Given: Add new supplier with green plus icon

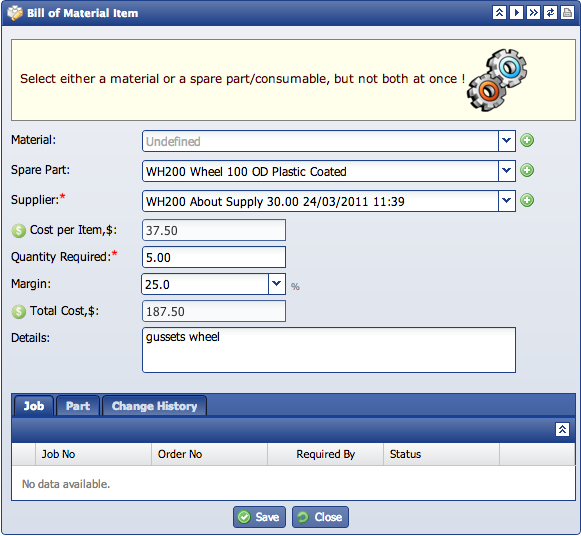Looking at the screenshot, I should point(527,200).
